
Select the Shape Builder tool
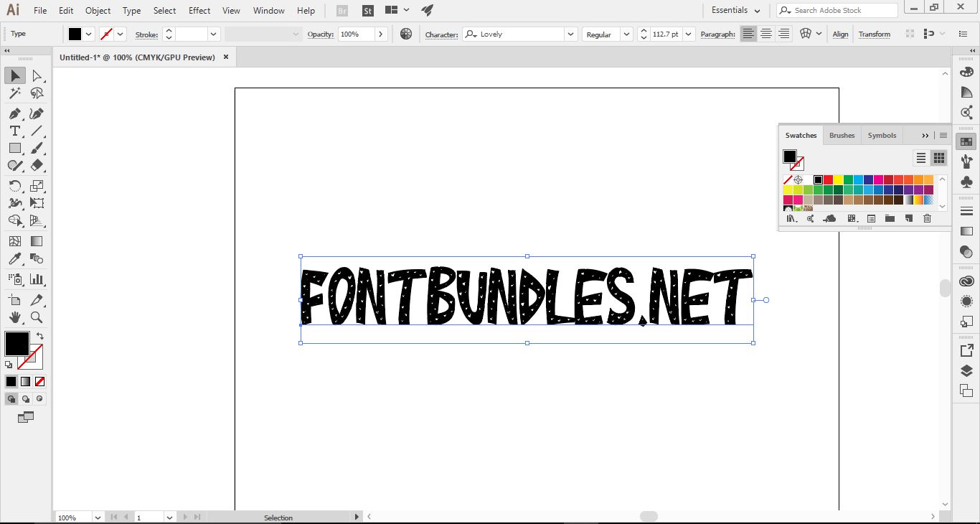pyautogui.click(x=14, y=220)
